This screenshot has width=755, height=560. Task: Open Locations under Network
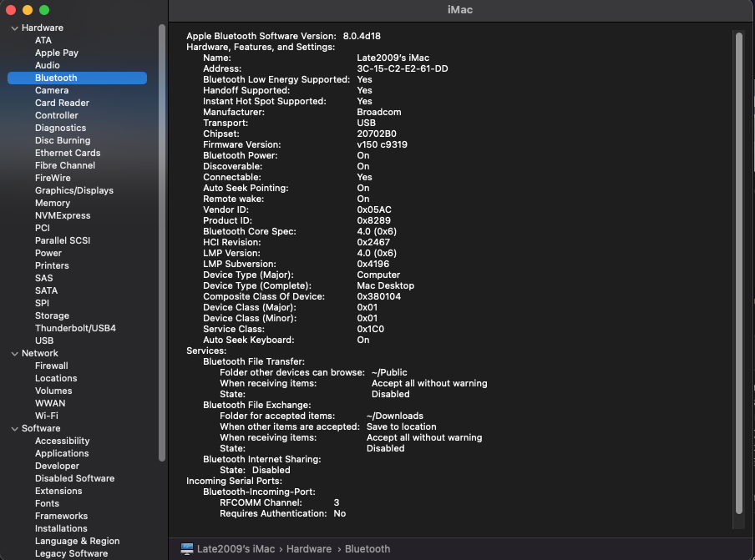(56, 378)
